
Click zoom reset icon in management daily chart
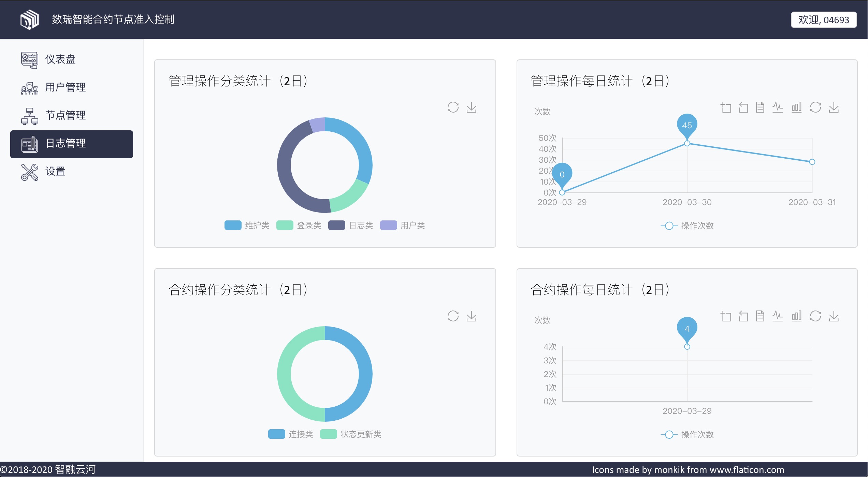(743, 107)
